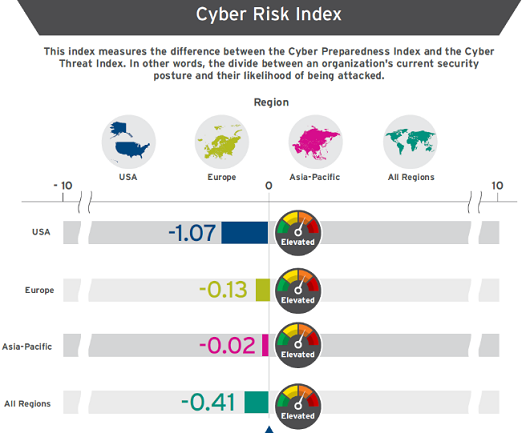Screen dimensions: 530x433
Task: Open the All Regions row Elevated gauge
Action: click(x=298, y=407)
